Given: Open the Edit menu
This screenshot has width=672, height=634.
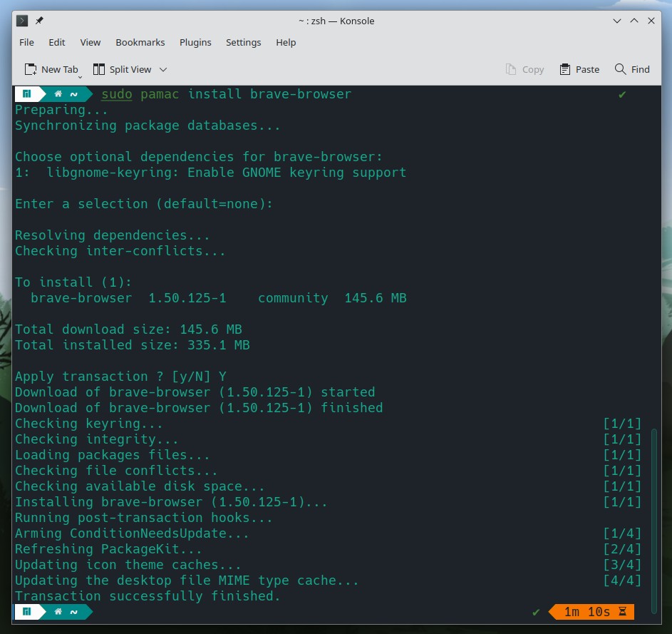Looking at the screenshot, I should coord(56,43).
